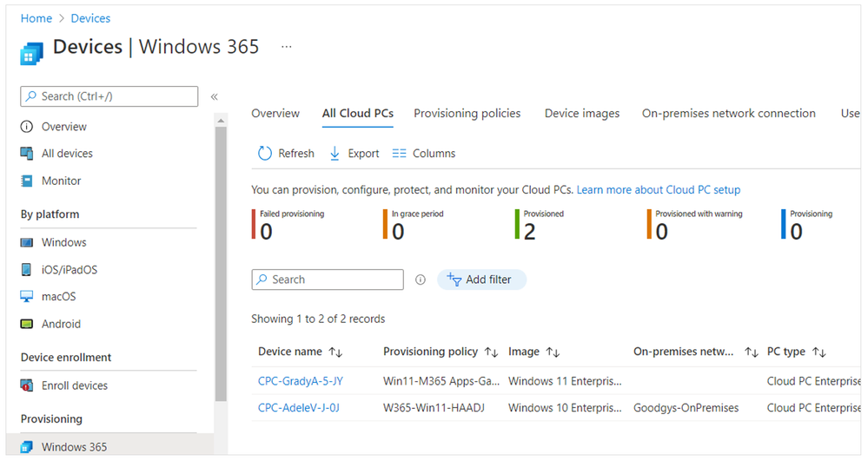Click the Overview info icon in sidebar
868x461 pixels.
tap(27, 127)
